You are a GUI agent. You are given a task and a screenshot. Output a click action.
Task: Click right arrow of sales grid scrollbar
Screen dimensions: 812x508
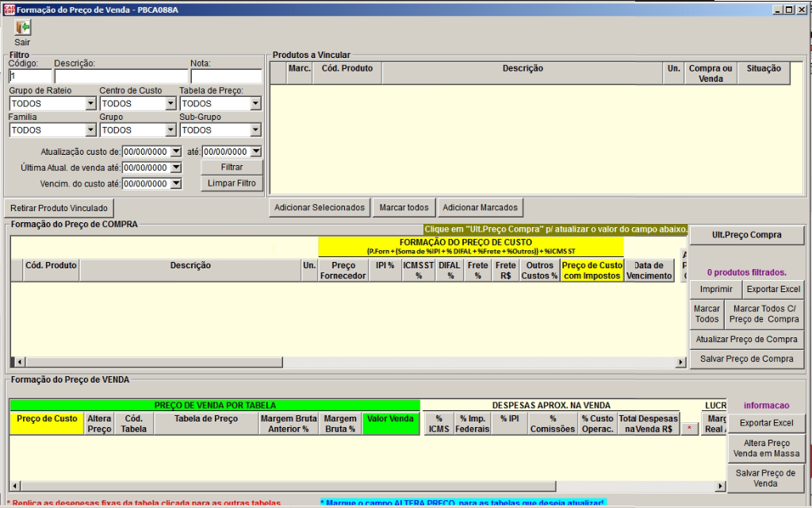click(720, 487)
